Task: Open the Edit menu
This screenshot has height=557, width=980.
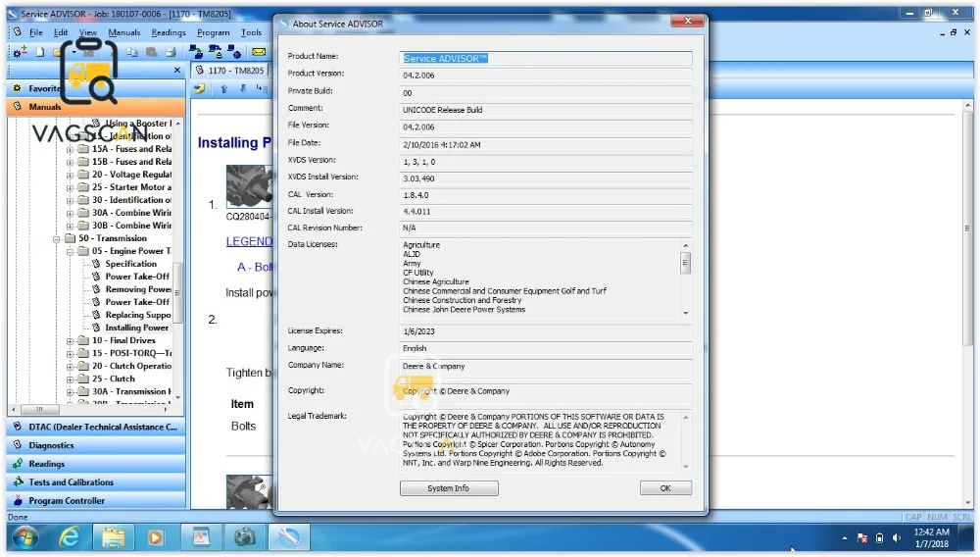Action: pyautogui.click(x=61, y=32)
